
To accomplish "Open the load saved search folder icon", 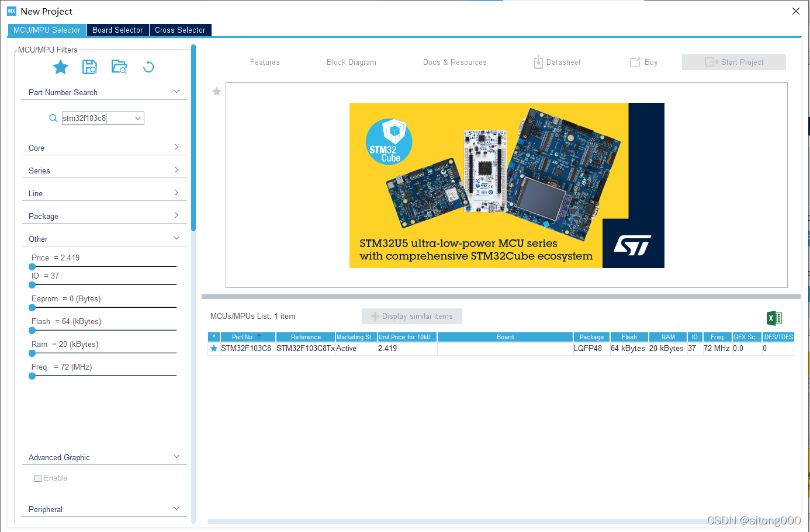I will (119, 67).
